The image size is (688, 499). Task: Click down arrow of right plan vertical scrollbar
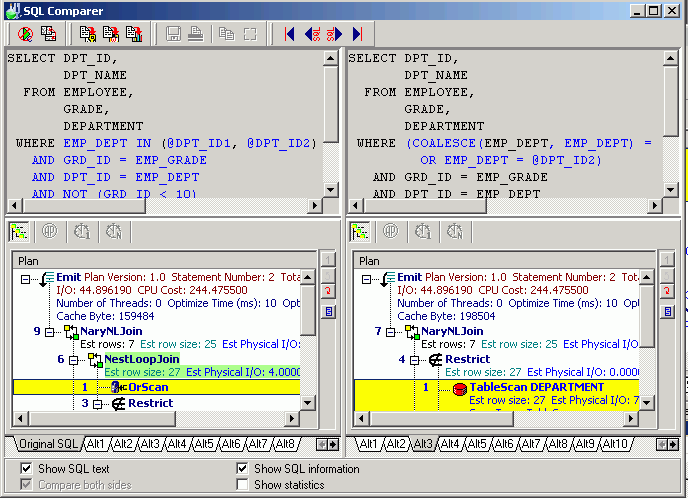coord(646,402)
